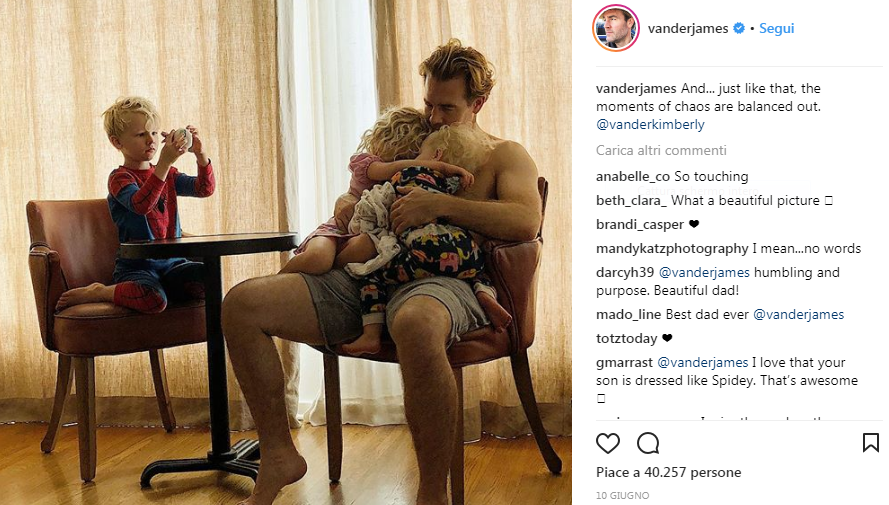Open the @vanderkimberly mention in the caption

[650, 124]
